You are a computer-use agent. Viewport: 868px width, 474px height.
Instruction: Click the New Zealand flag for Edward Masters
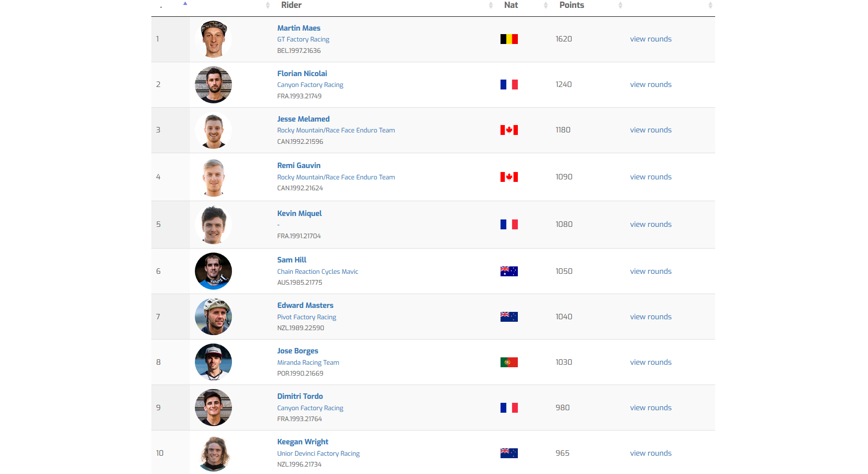pos(509,317)
